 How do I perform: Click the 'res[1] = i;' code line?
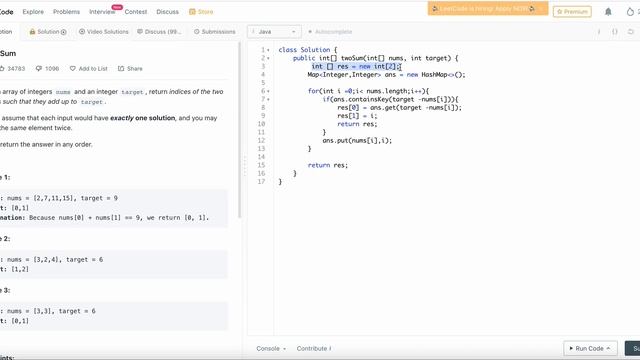tap(357, 116)
